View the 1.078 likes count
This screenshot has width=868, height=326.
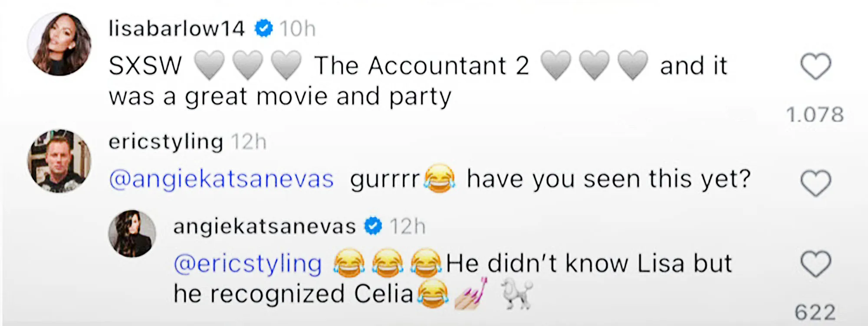click(815, 115)
